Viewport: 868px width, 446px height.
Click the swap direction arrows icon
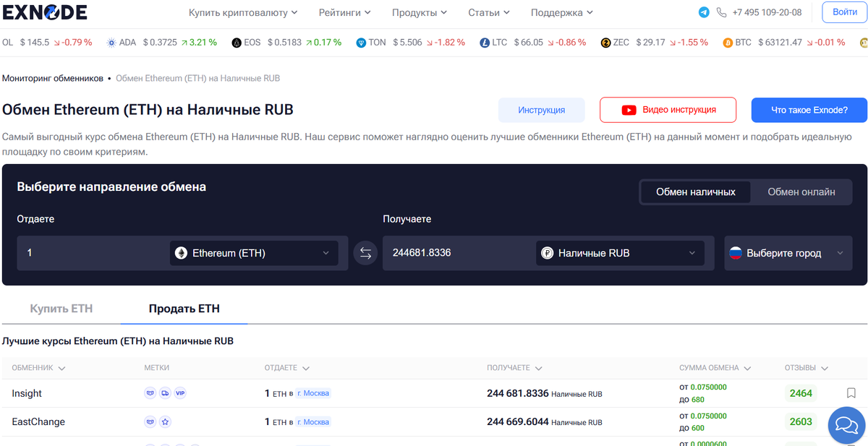(365, 253)
